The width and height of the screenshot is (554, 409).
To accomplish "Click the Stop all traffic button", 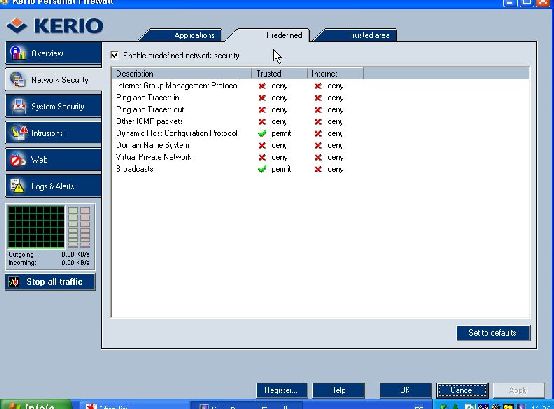I will (50, 282).
